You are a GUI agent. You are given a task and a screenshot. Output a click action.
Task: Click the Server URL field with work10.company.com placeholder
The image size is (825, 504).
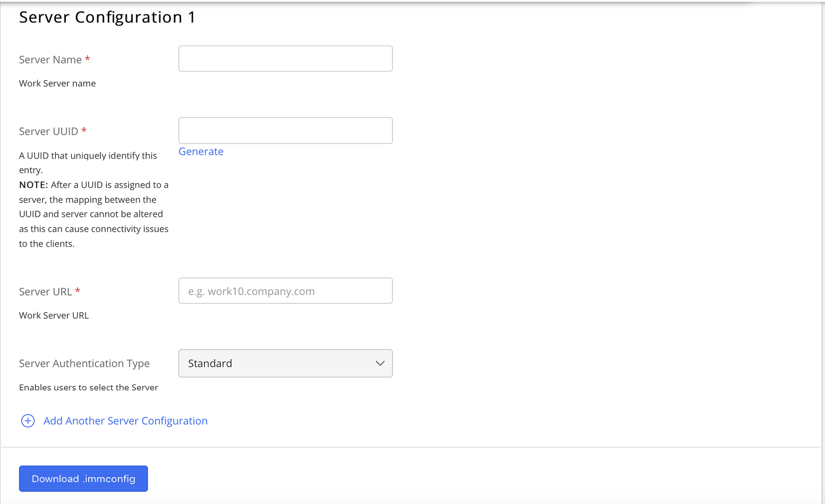coord(285,291)
